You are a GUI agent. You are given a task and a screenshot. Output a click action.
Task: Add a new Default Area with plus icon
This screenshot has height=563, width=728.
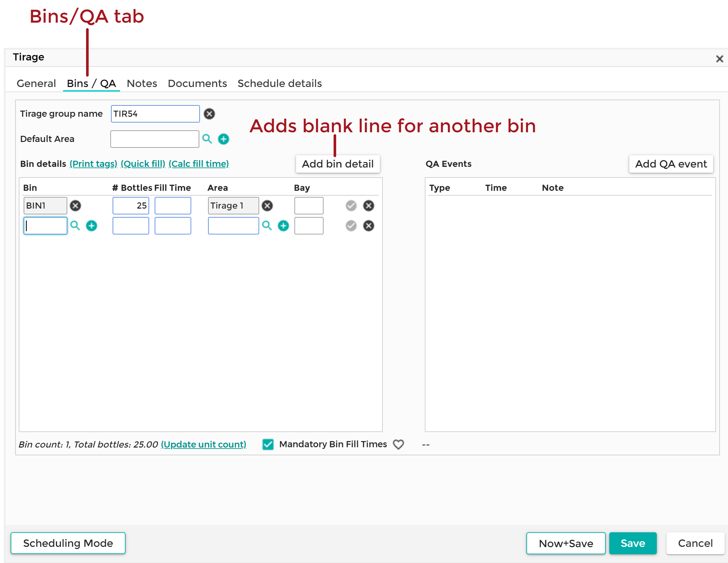pos(223,139)
